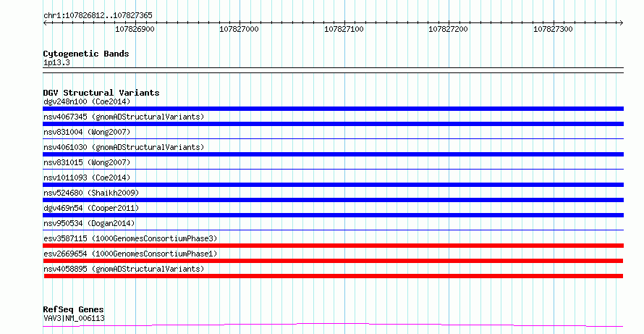Viewport: 644px width, 334px height.
Task: Click the blue bar under nsv4061030
Action: 333,154
